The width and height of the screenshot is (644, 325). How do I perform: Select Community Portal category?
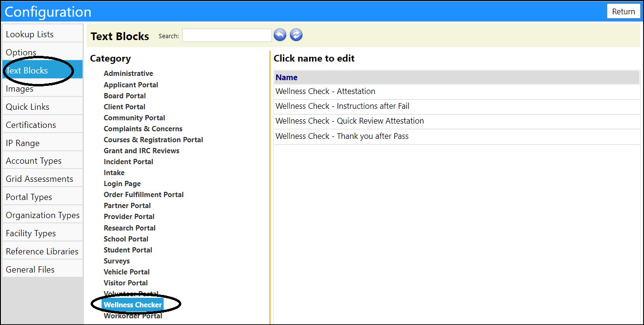click(x=134, y=117)
